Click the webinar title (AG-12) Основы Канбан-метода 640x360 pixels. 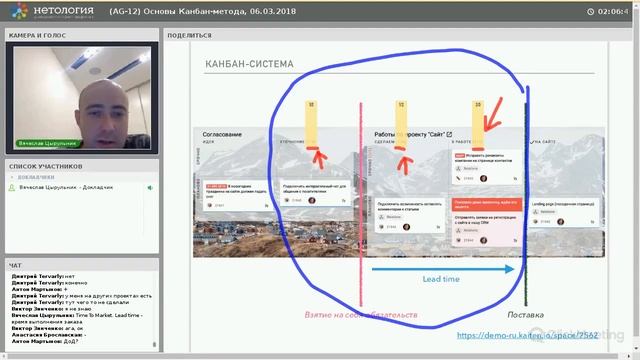202,11
